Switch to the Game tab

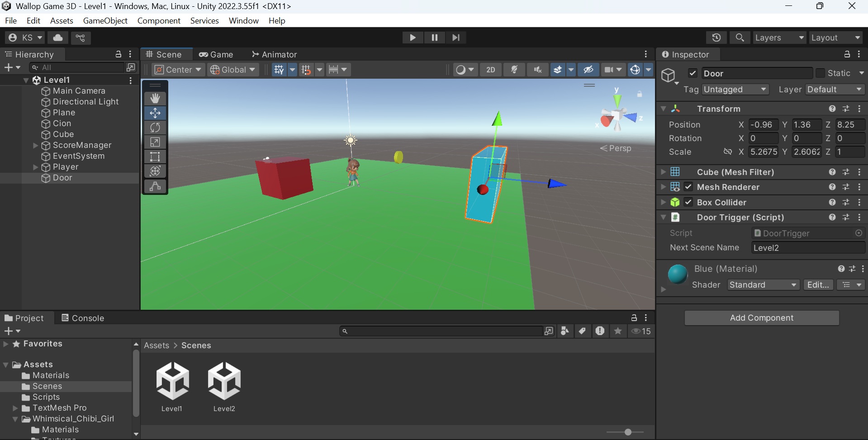point(216,54)
